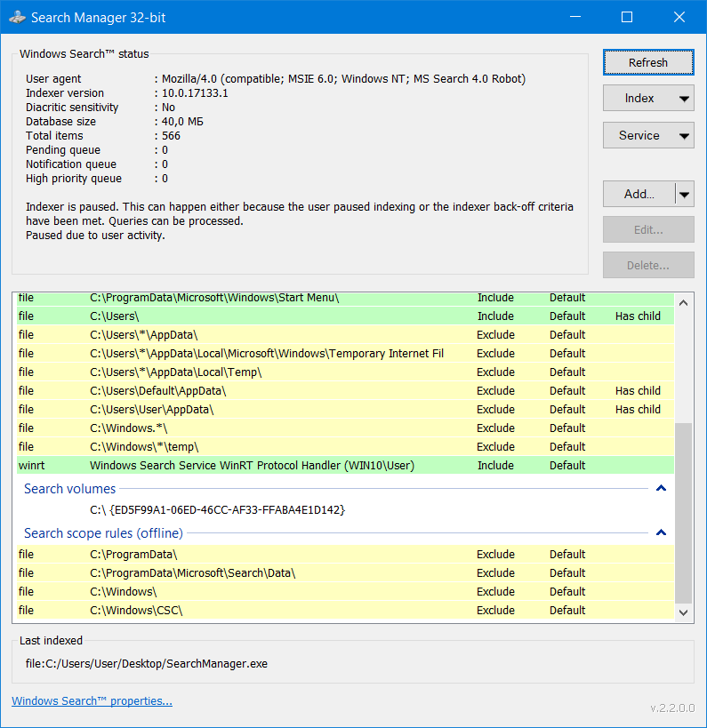Select the search volume C:\ GUID entry
The height and width of the screenshot is (728, 707).
coord(217,510)
